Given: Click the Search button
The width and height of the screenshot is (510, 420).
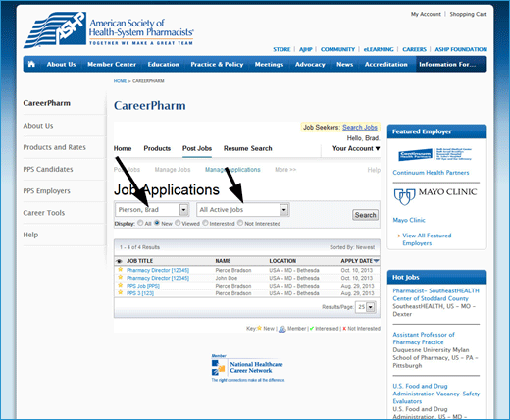Looking at the screenshot, I should coord(365,215).
